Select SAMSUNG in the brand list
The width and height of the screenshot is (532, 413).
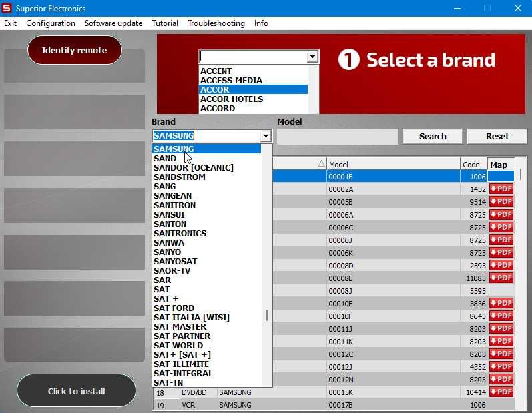206,149
